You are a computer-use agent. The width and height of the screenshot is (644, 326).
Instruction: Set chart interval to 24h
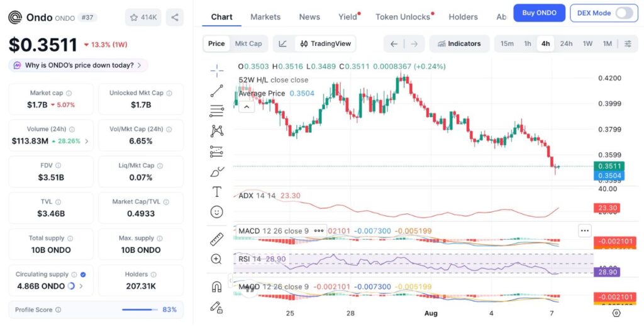click(566, 43)
